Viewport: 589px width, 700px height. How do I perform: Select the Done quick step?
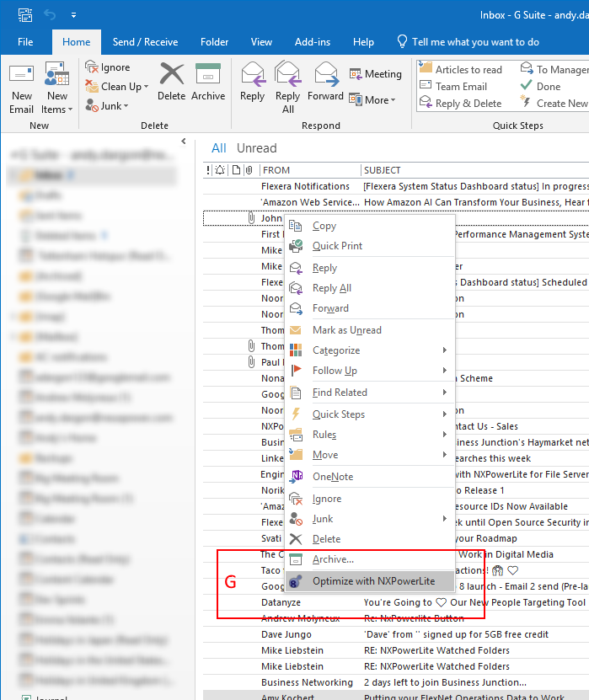pos(541,87)
